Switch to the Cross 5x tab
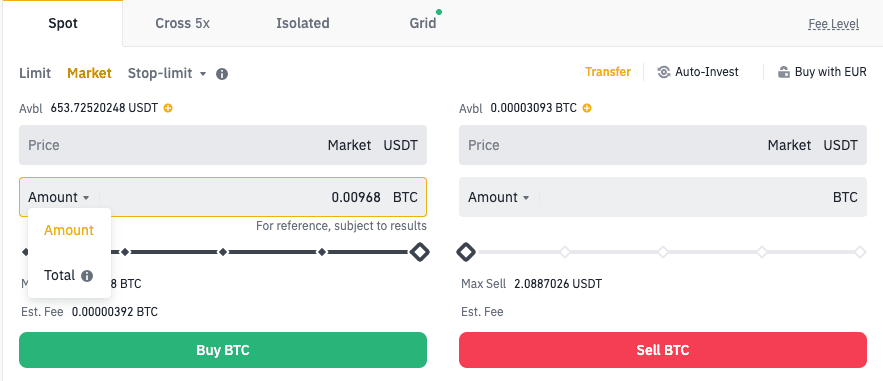Image resolution: width=883 pixels, height=381 pixels. point(182,24)
